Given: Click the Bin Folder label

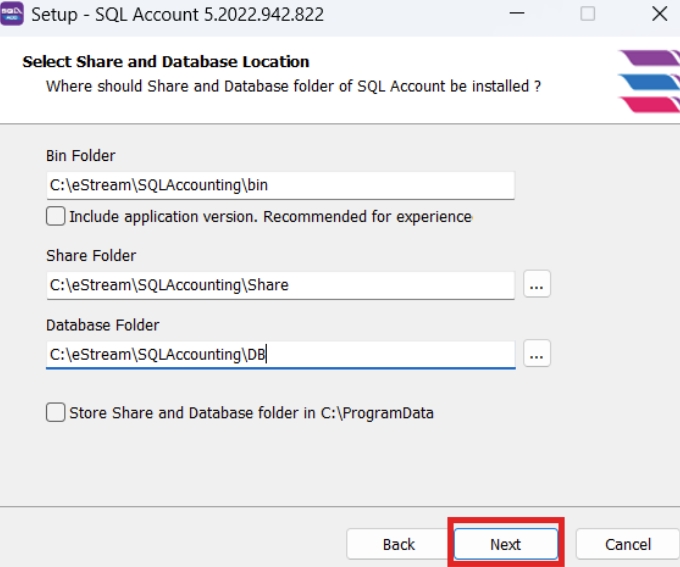Looking at the screenshot, I should [x=81, y=156].
